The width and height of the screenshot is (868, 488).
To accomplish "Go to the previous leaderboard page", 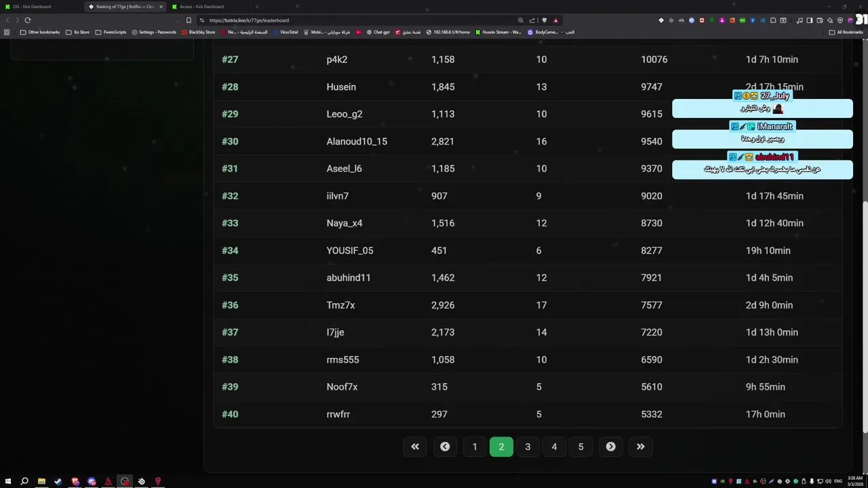I will click(445, 447).
